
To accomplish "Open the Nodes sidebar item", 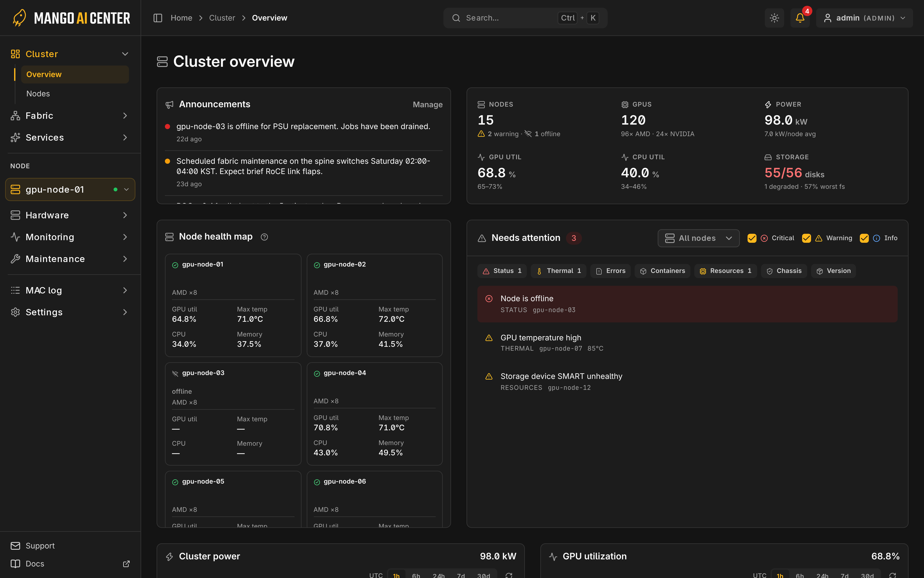I will [75, 94].
